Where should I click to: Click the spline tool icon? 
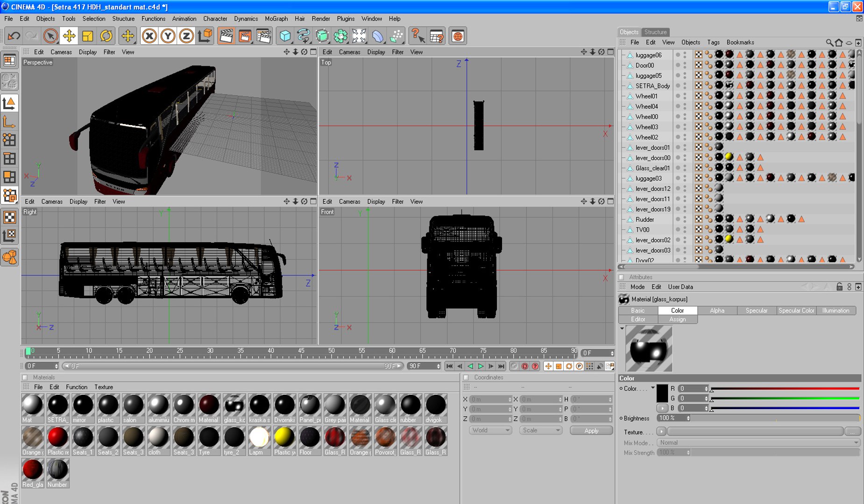[x=304, y=36]
